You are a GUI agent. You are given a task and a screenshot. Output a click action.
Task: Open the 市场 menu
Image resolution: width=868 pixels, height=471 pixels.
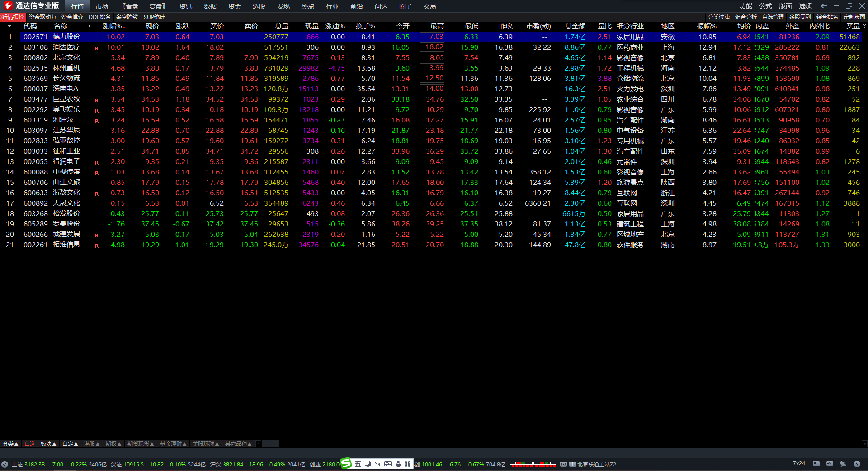pyautogui.click(x=102, y=6)
